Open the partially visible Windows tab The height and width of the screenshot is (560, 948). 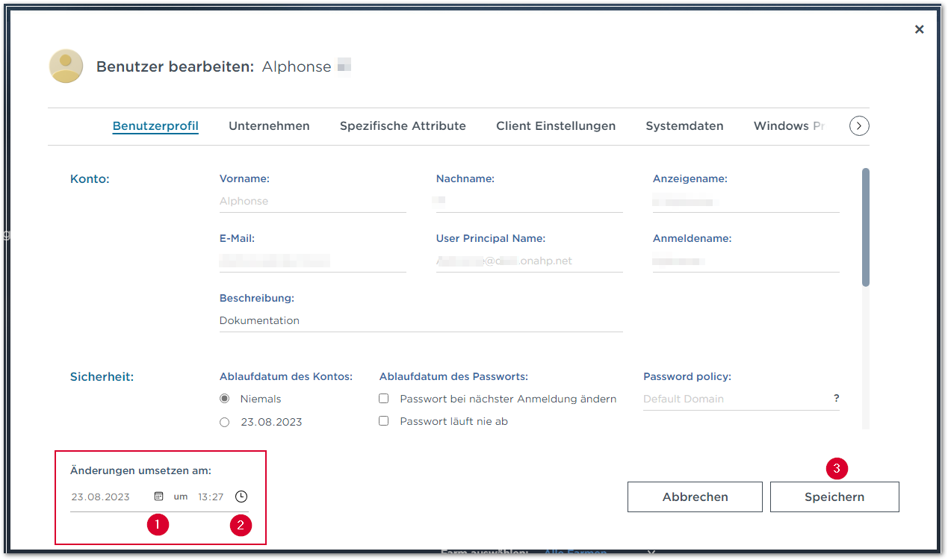point(789,126)
